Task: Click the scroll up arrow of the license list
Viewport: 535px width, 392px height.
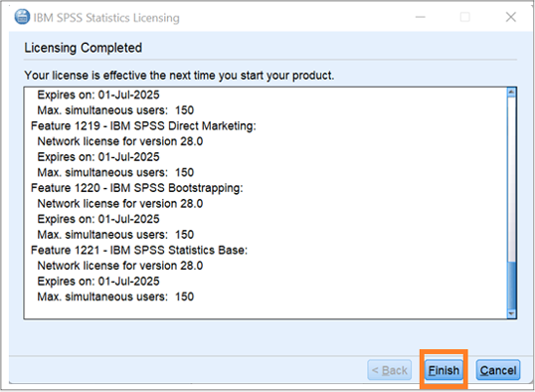Action: (511, 92)
